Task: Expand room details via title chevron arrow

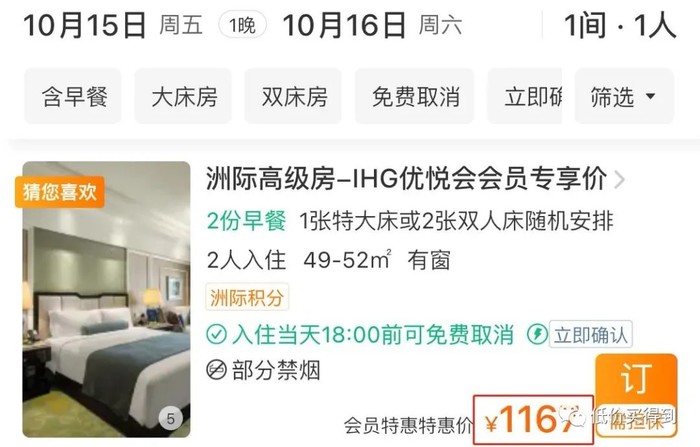Action: (620, 180)
